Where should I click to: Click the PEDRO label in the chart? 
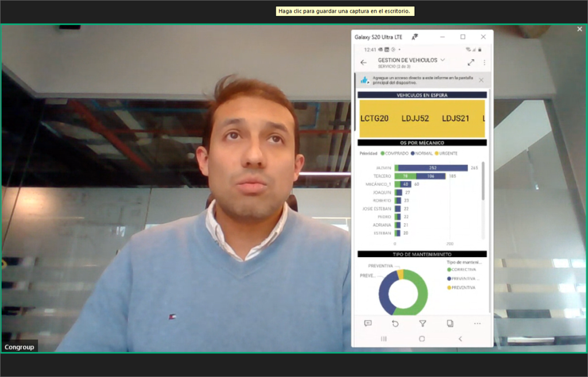coord(384,217)
